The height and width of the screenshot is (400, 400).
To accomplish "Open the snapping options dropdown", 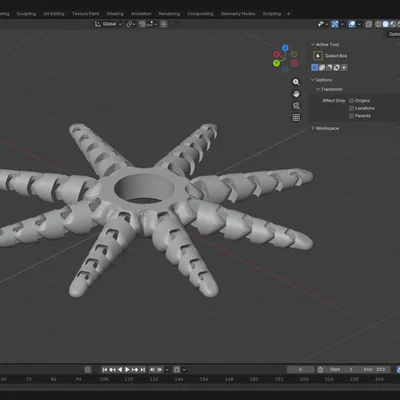I will pyautogui.click(x=152, y=24).
